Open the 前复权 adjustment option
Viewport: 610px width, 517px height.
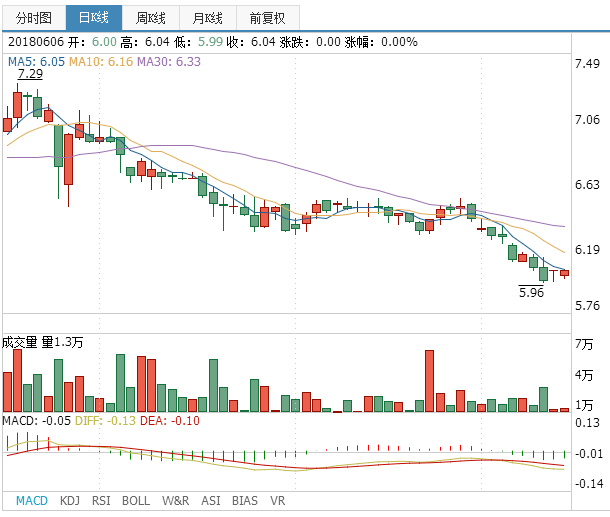(268, 18)
